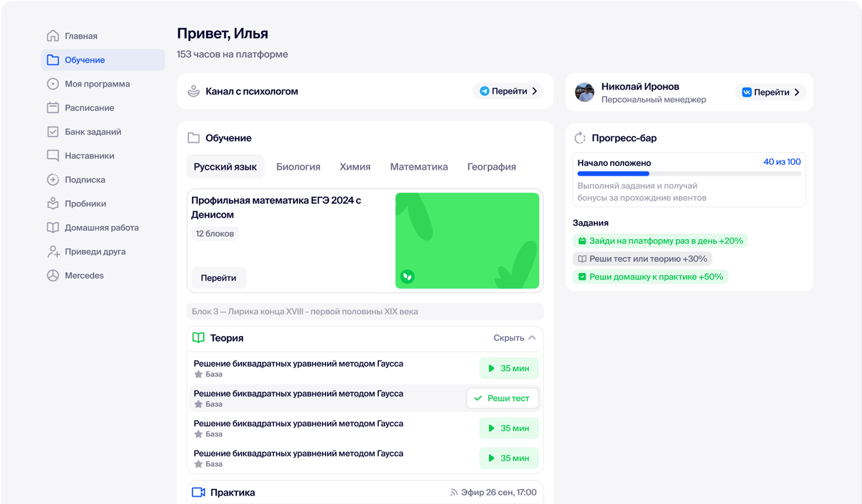
Task: Play the first lesson's 35 мин button
Action: [509, 368]
